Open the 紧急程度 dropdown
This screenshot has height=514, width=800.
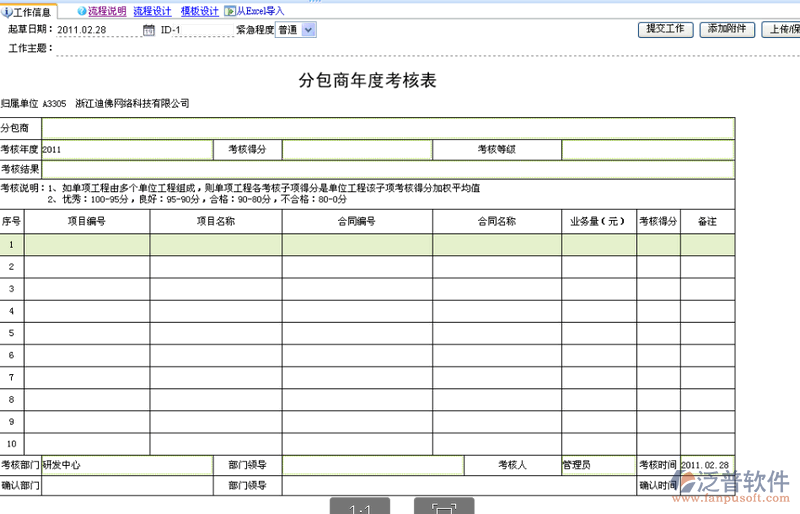307,30
